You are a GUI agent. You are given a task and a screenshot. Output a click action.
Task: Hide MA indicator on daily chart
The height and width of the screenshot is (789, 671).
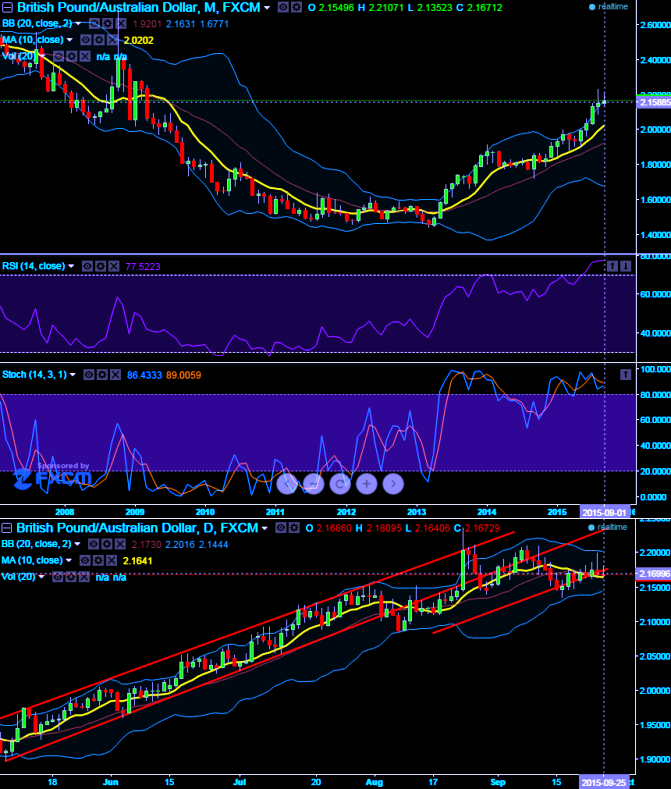[86, 561]
